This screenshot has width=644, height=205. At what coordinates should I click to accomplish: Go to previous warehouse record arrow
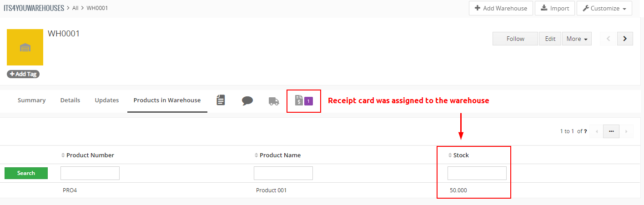pyautogui.click(x=609, y=39)
